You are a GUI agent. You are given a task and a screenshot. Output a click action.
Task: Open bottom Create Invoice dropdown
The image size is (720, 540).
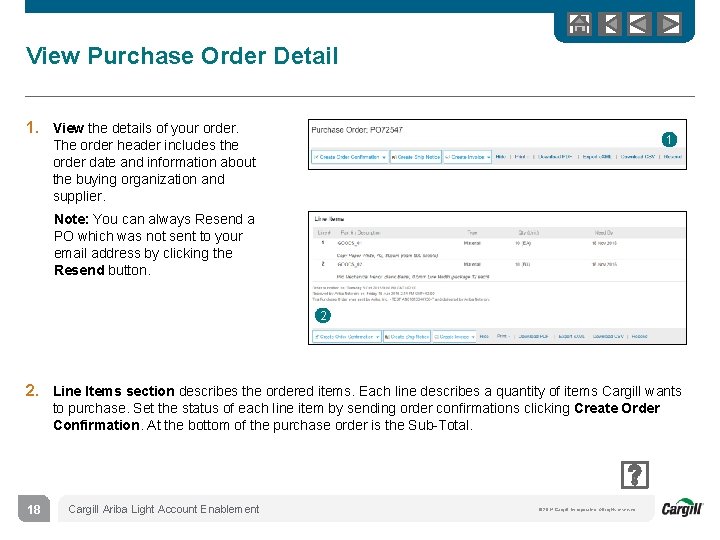point(454,337)
